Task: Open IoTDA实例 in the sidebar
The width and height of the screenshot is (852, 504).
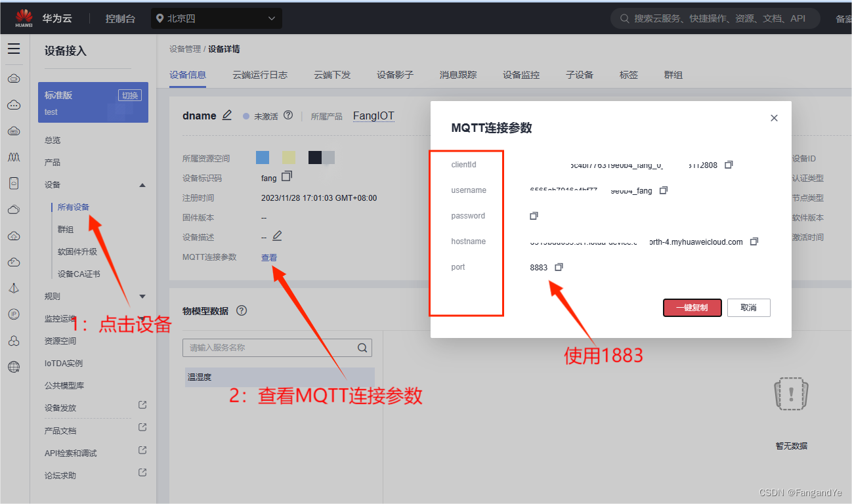Action: tap(64, 364)
